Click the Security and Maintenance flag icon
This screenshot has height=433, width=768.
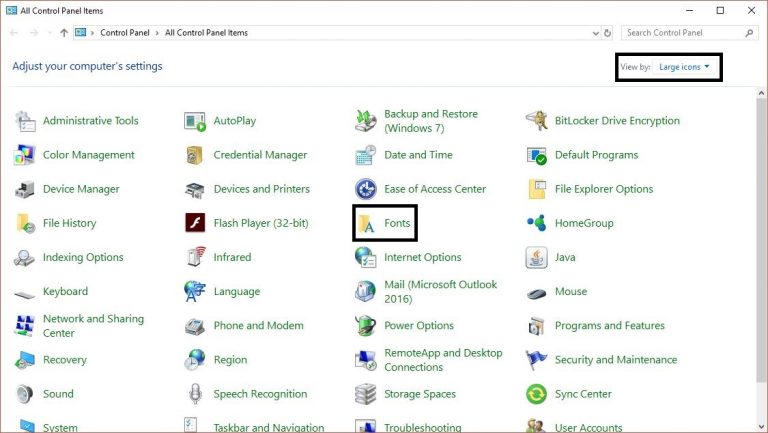tap(536, 361)
